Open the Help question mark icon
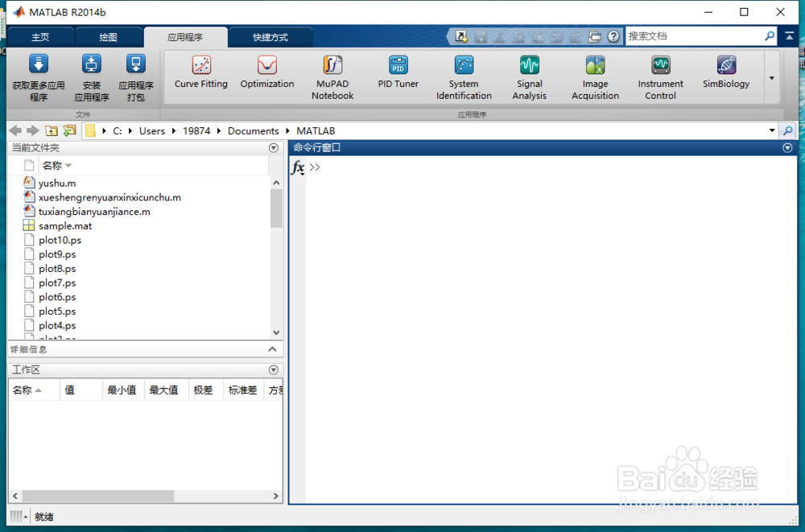 click(x=613, y=36)
